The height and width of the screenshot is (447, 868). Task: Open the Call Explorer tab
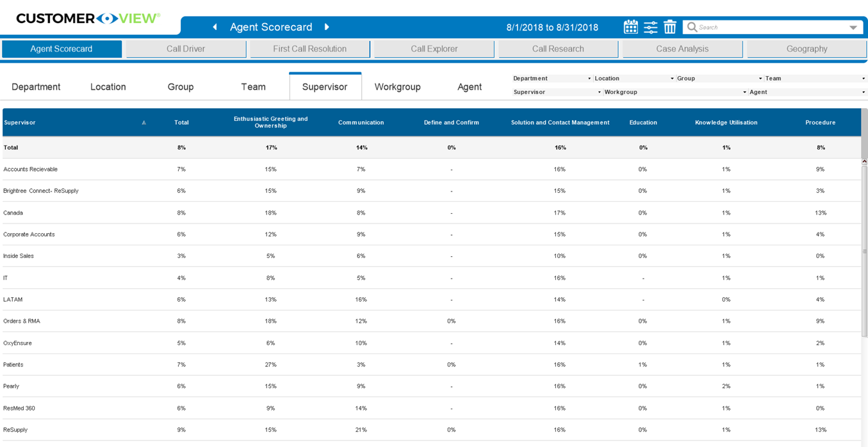click(434, 49)
